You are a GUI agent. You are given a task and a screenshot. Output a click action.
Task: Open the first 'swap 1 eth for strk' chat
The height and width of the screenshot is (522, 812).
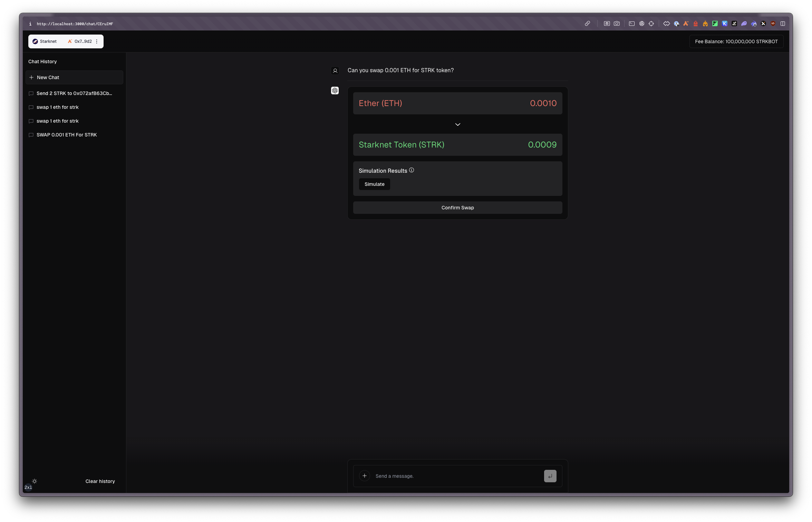pos(74,107)
